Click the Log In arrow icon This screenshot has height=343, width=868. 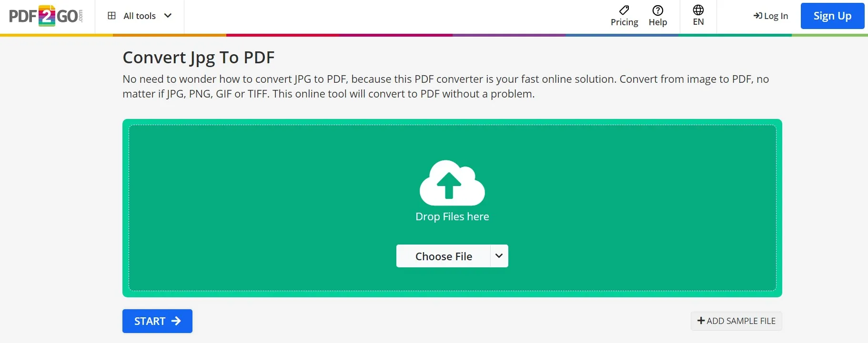point(757,16)
